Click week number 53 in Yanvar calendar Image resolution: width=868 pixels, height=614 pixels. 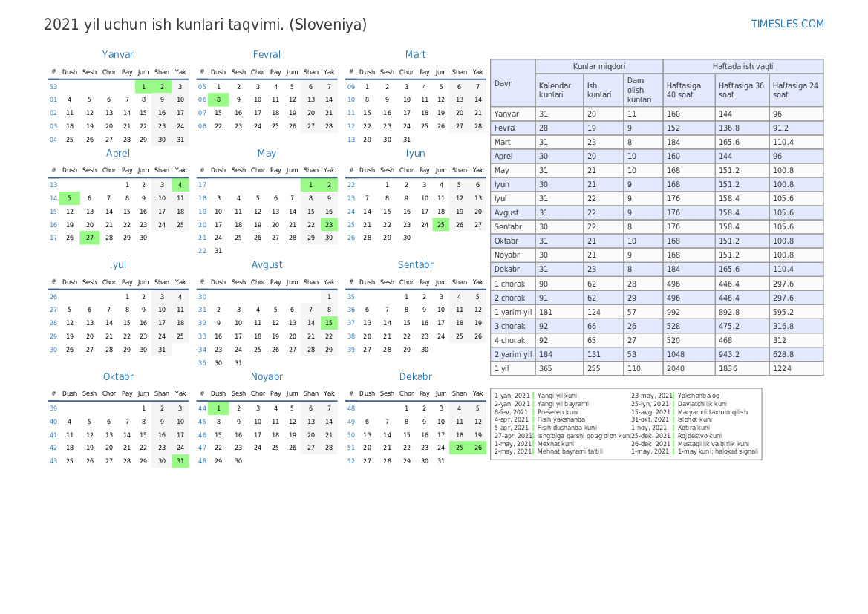(53, 87)
